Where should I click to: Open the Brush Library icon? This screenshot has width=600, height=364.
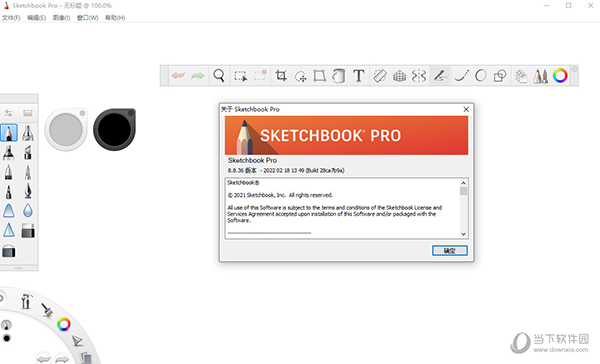(x=28, y=113)
